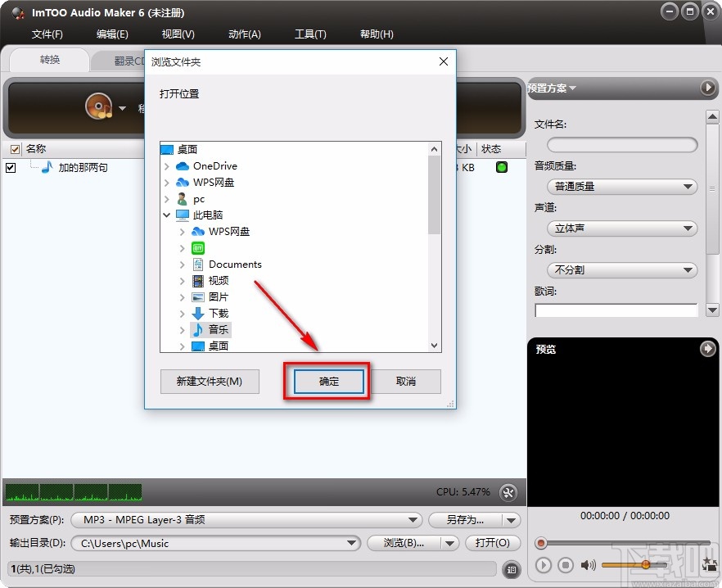Click the Play button in preview panel
722x588 pixels.
point(543,565)
